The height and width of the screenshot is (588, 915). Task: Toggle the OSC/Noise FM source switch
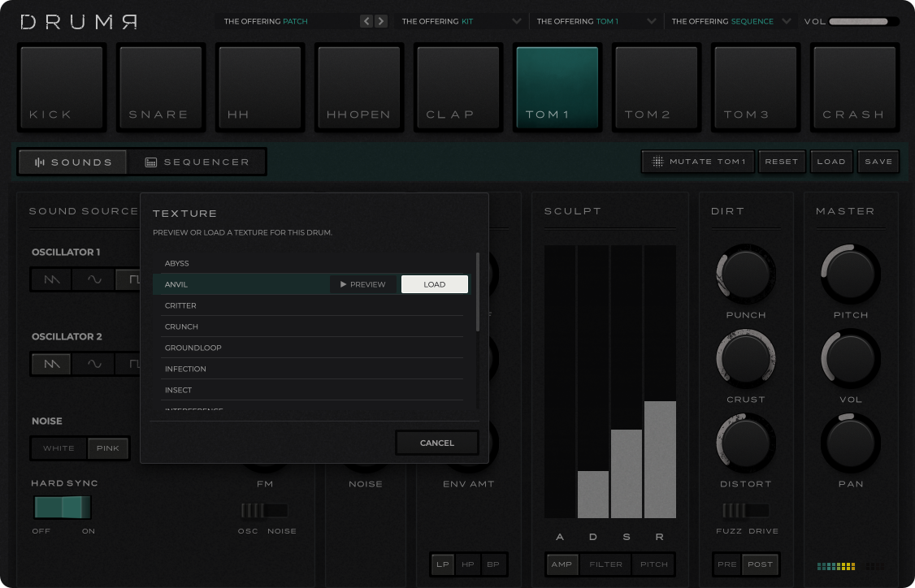click(x=264, y=510)
